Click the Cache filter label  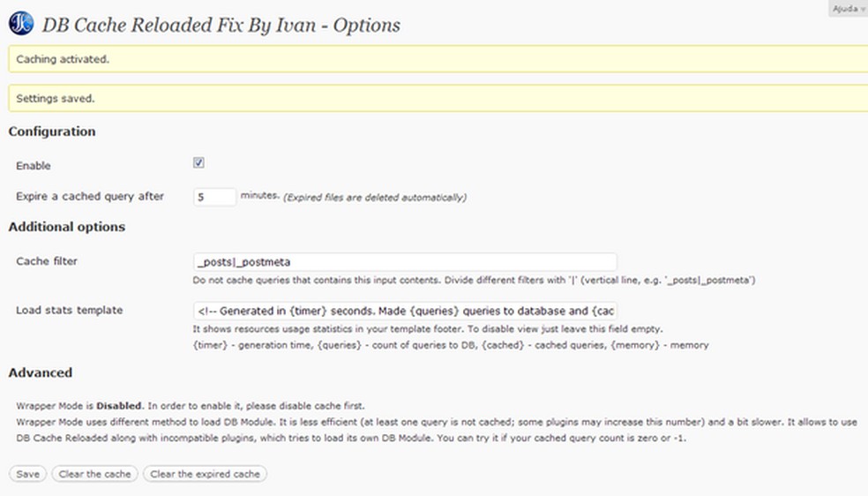[47, 261]
